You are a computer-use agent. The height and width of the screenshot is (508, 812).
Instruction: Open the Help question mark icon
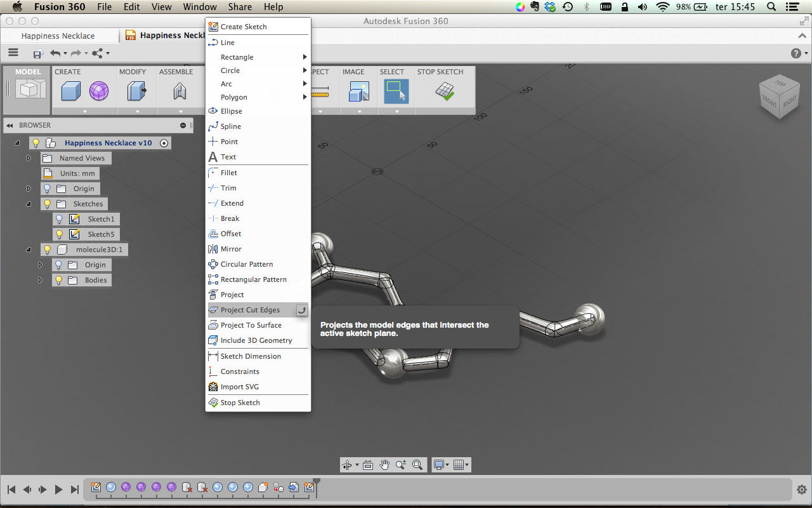pyautogui.click(x=796, y=53)
